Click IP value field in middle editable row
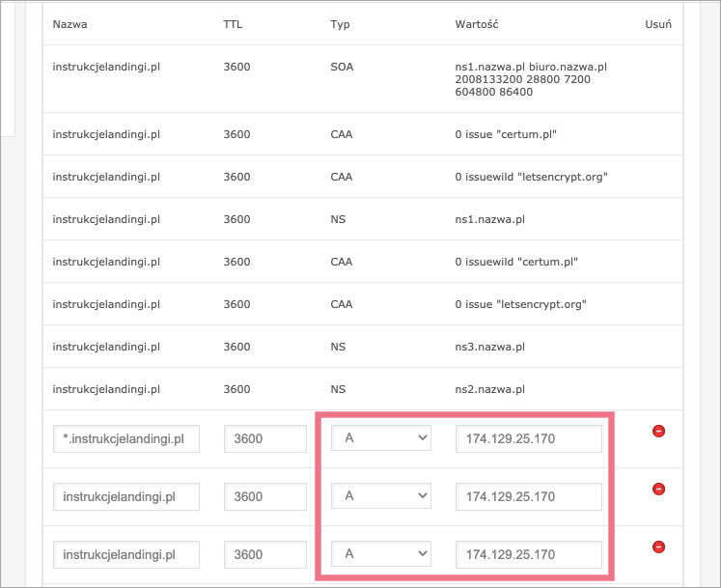Viewport: 721px width, 588px height. [x=529, y=496]
